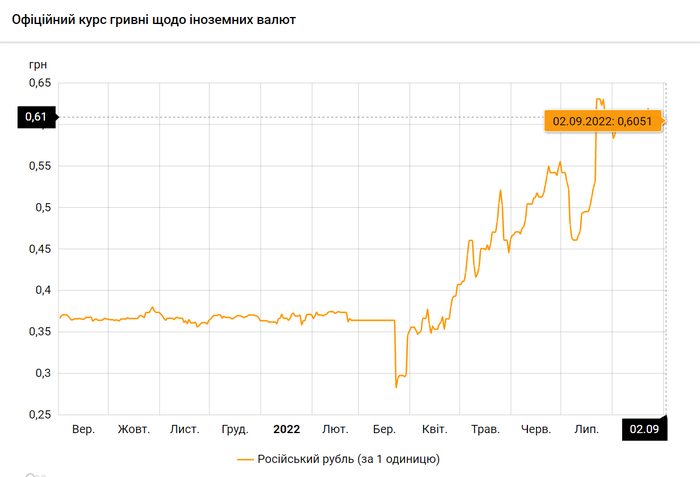This screenshot has height=477, width=700.
Task: Select the Трав. month axis label
Action: pos(485,429)
